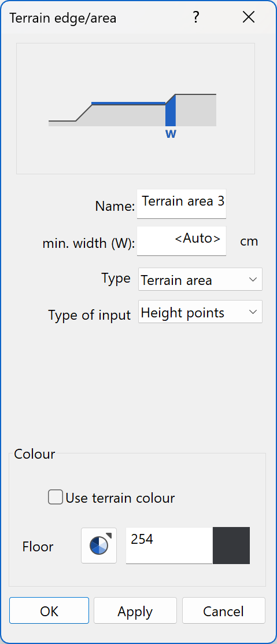
Task: Click the 'cm' unit label
Action: 249,241
